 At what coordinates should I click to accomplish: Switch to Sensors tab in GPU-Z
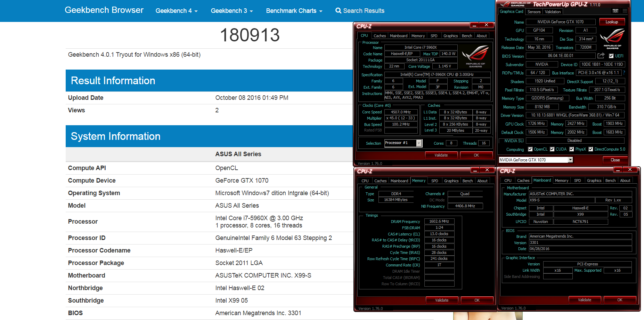(x=534, y=12)
